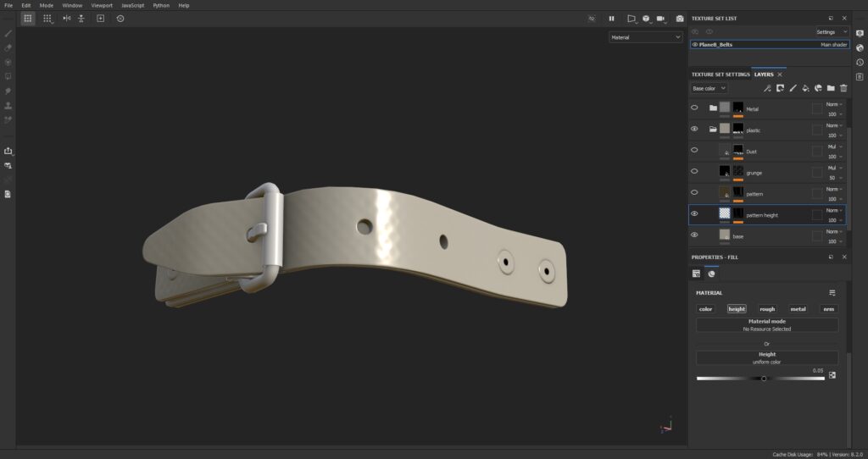Screen dimensions: 868x459
Task: Toggle visibility of PlaneB_Belts texture set
Action: (x=695, y=44)
